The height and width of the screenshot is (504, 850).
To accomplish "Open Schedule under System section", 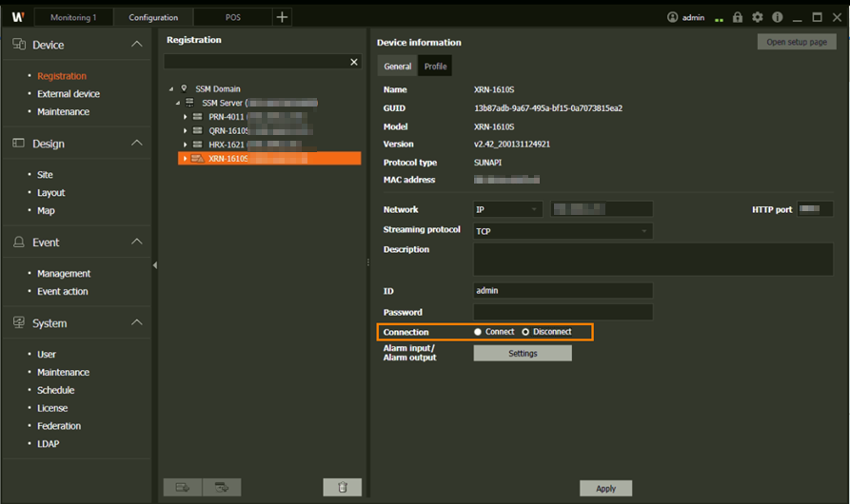I will (56, 390).
